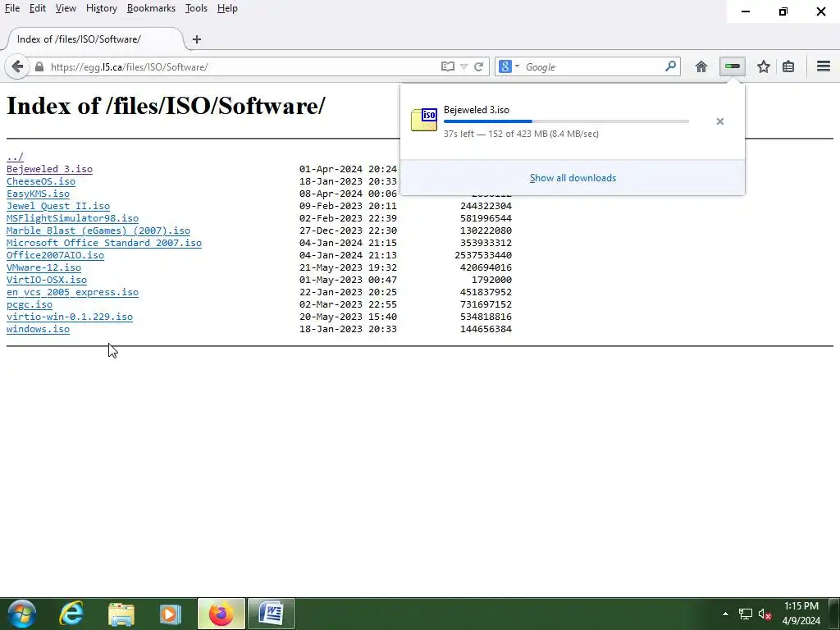Click en_vcs_2005_express.iso link
The height and width of the screenshot is (630, 840).
tap(72, 293)
